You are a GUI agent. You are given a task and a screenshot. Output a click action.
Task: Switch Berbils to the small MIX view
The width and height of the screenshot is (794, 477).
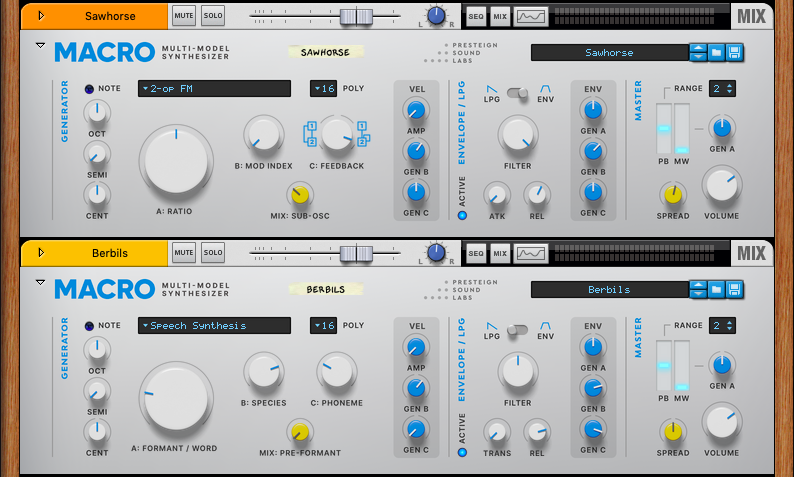[x=500, y=253]
